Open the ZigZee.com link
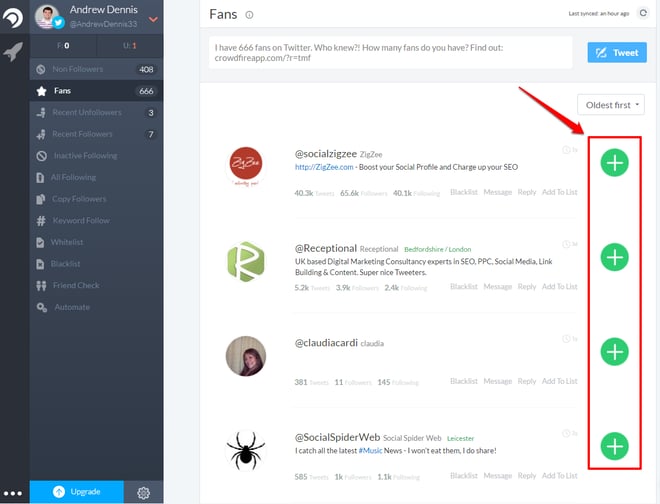 tap(324, 167)
